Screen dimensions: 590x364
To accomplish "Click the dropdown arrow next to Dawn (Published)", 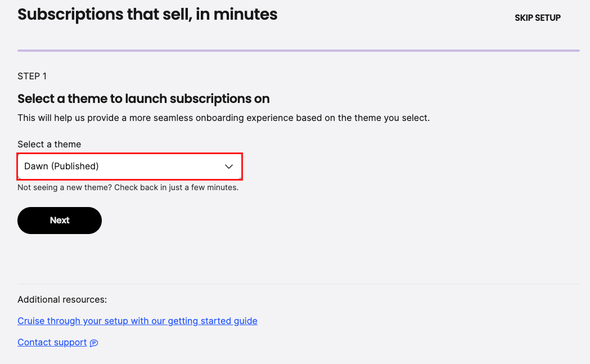I will pos(229,166).
